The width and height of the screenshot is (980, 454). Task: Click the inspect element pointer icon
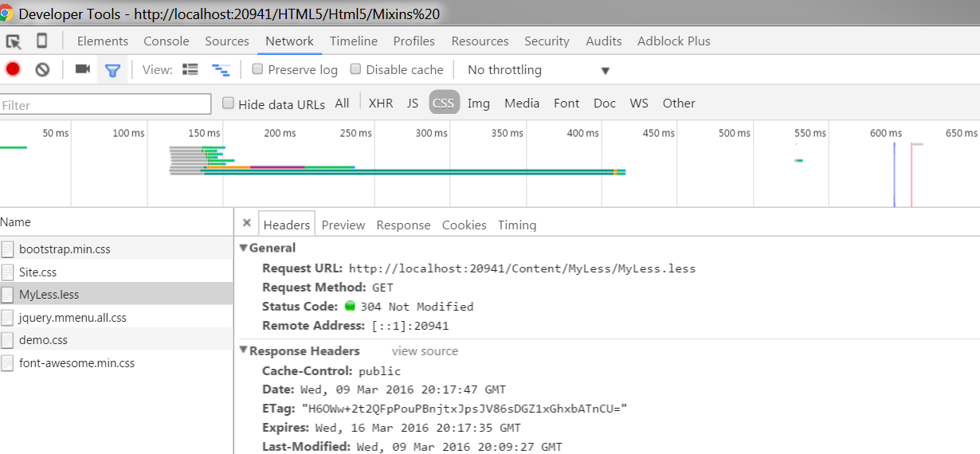pos(14,41)
